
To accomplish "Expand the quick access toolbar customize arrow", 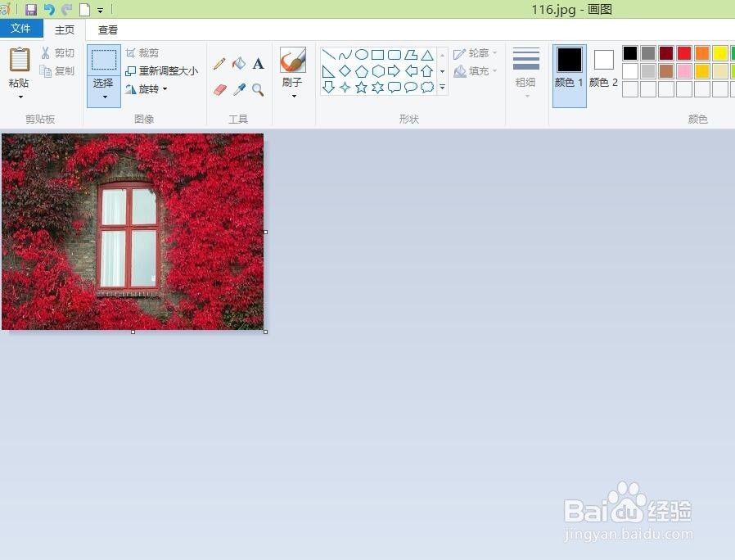I will click(100, 10).
